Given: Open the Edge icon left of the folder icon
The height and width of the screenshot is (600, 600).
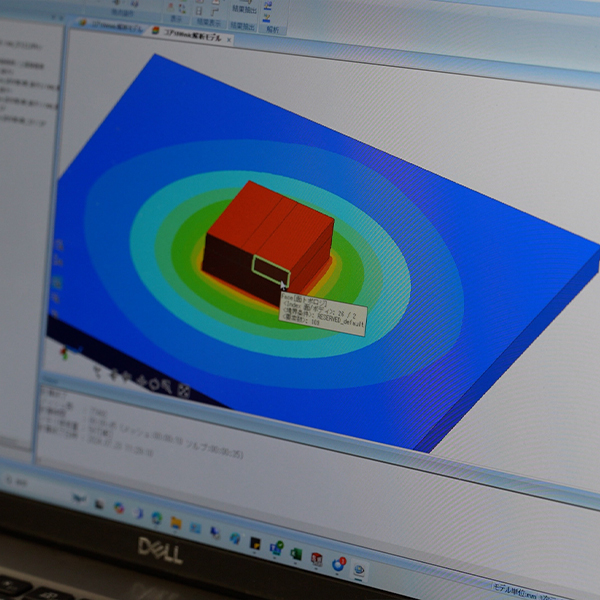Looking at the screenshot, I should click(157, 517).
